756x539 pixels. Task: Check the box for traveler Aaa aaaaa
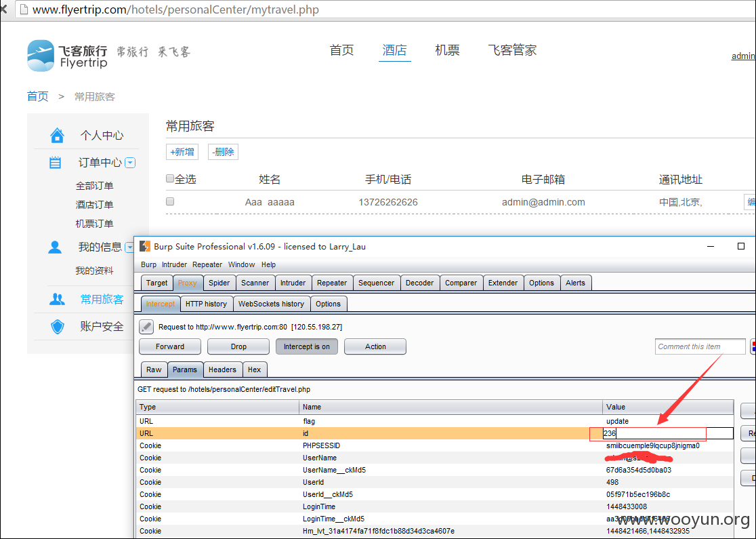pos(170,201)
